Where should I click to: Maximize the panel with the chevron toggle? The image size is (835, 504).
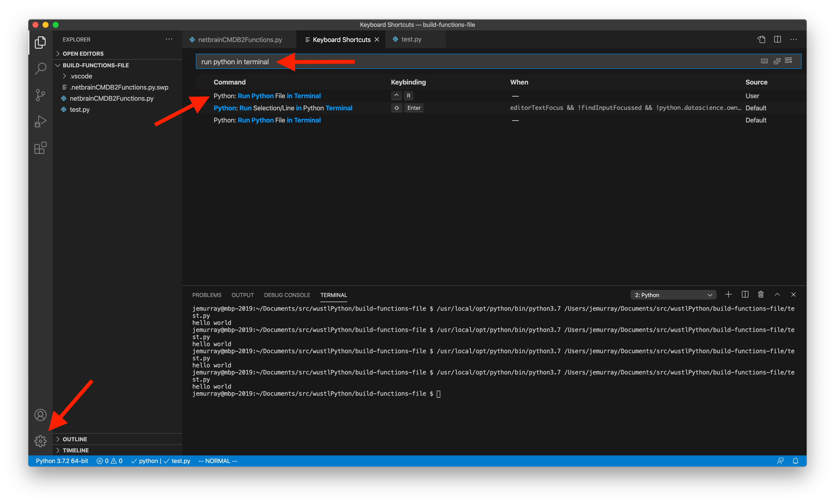coord(777,295)
